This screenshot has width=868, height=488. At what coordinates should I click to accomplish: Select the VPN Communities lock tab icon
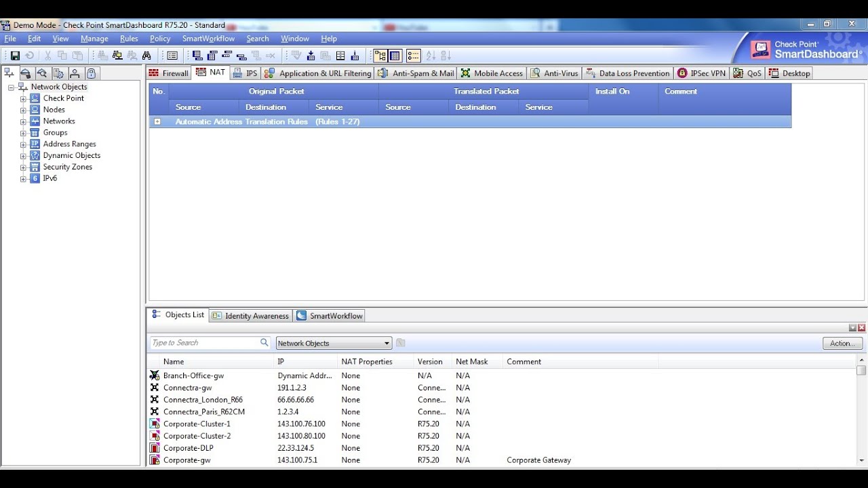pos(92,73)
